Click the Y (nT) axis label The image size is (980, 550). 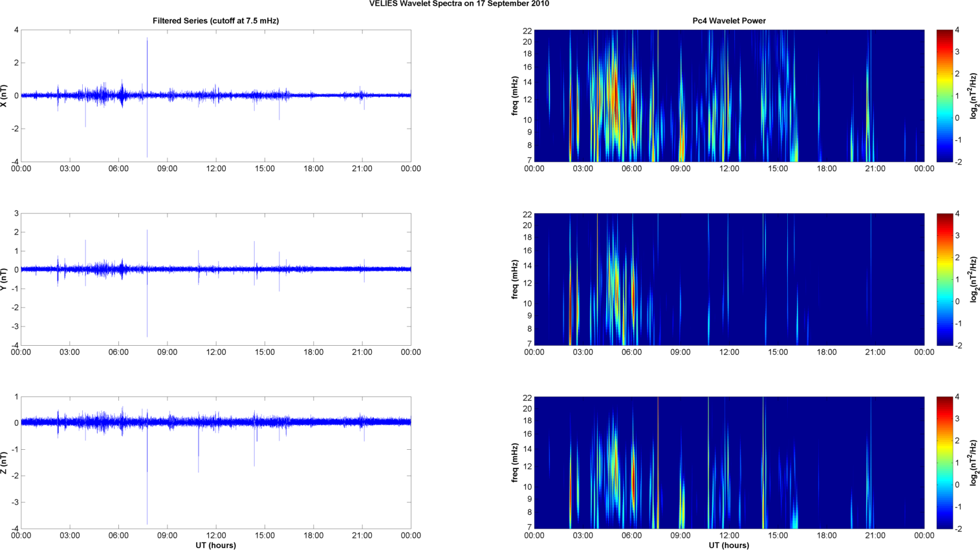click(5, 279)
